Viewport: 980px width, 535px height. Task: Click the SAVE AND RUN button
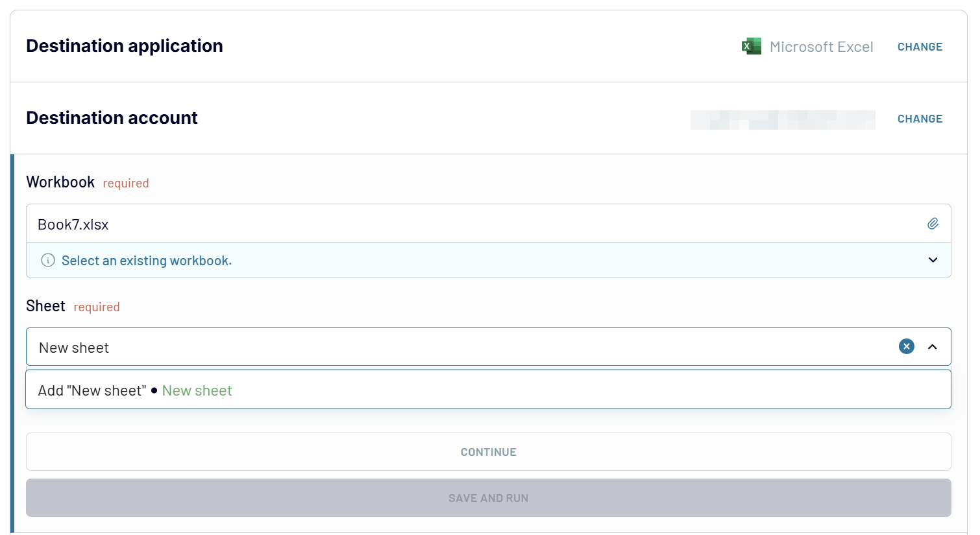tap(488, 497)
